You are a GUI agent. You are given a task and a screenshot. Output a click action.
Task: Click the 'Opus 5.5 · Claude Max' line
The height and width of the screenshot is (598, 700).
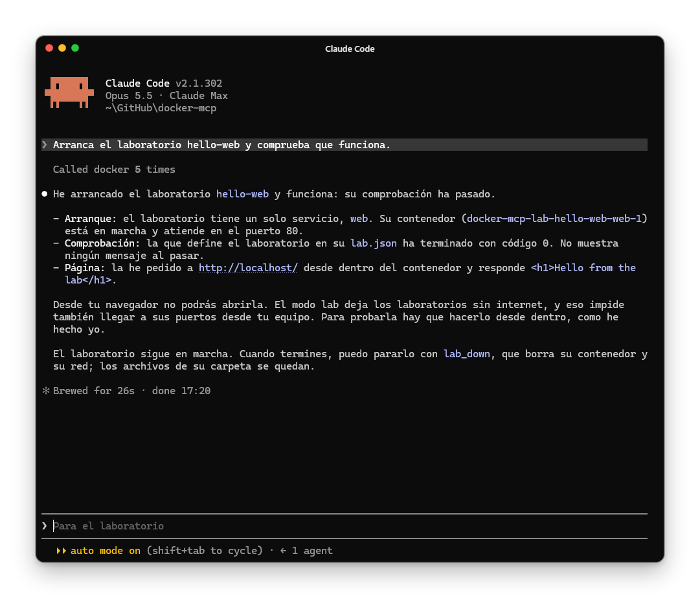click(166, 96)
